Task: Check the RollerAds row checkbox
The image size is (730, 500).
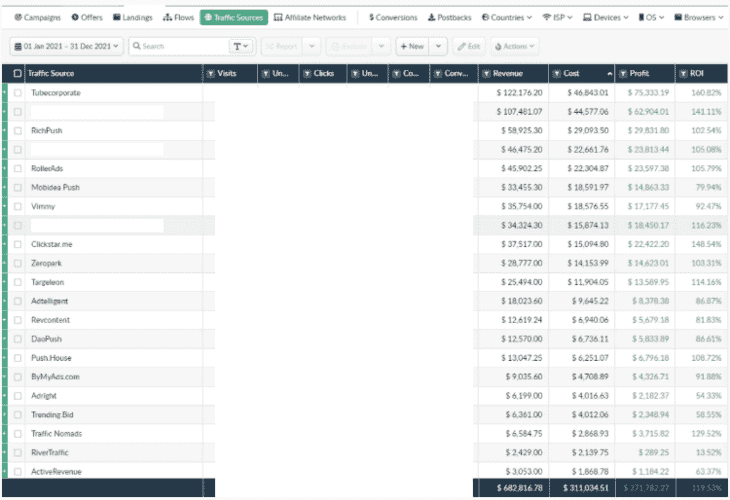Action: 18,169
